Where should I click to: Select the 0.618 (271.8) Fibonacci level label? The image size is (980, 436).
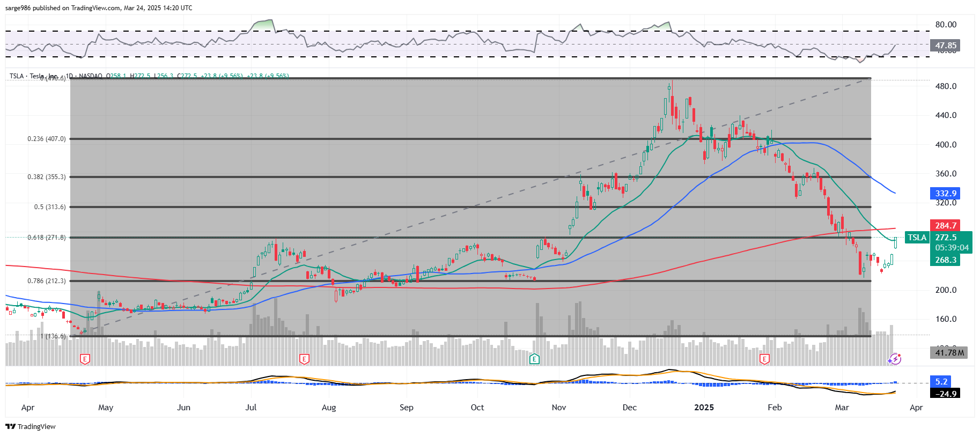tap(47, 238)
